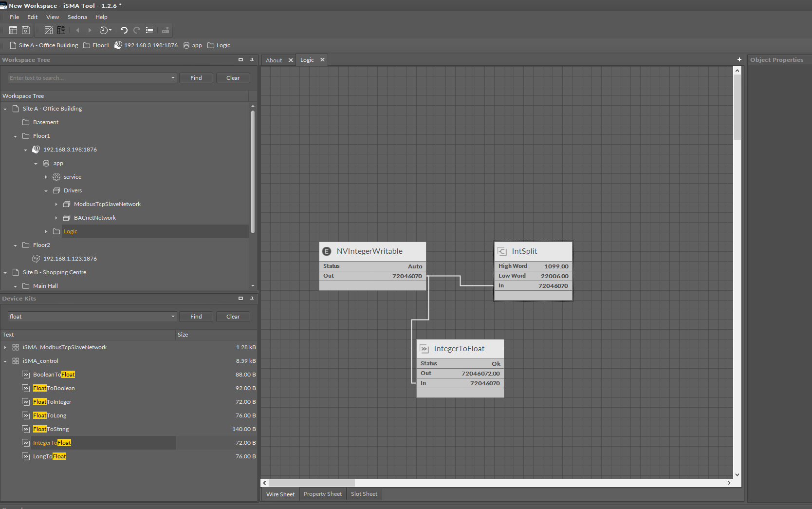Collapse the Drivers node in Workspace Tree

coord(46,191)
